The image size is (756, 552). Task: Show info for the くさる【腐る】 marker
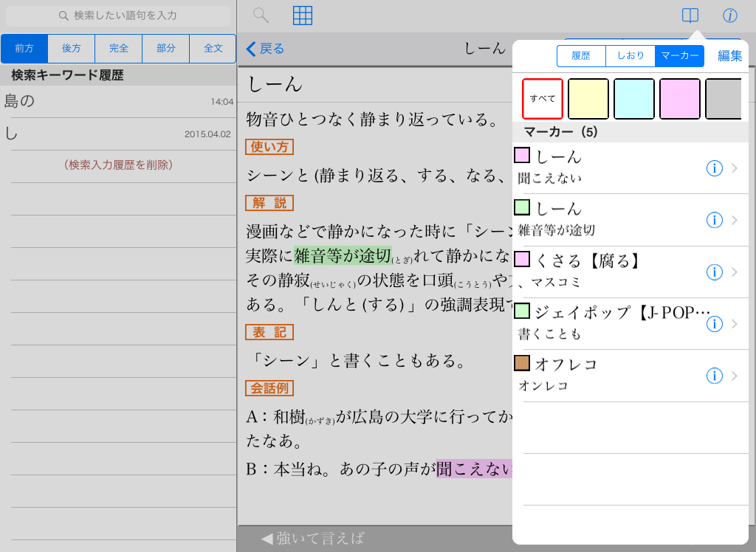point(714,272)
